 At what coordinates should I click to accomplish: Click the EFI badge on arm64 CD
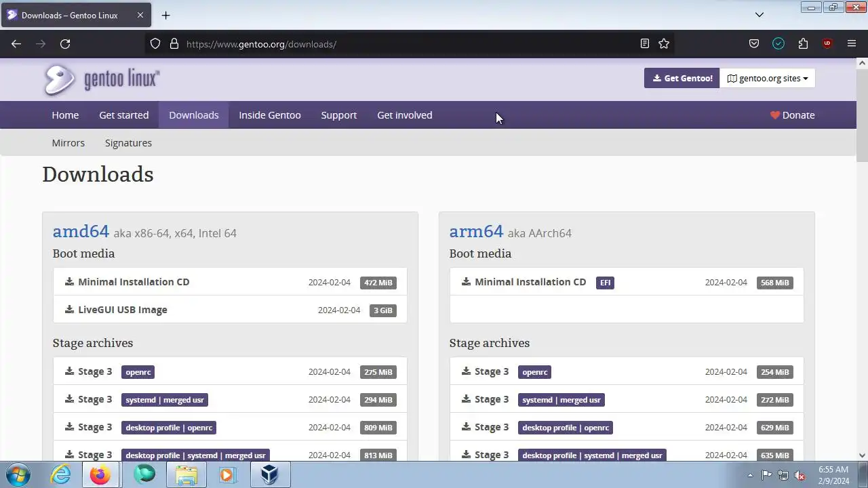(605, 283)
